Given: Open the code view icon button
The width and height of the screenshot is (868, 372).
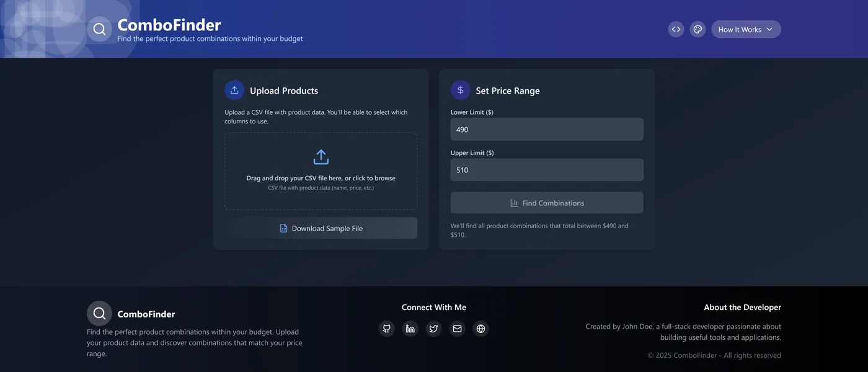Looking at the screenshot, I should [x=676, y=29].
